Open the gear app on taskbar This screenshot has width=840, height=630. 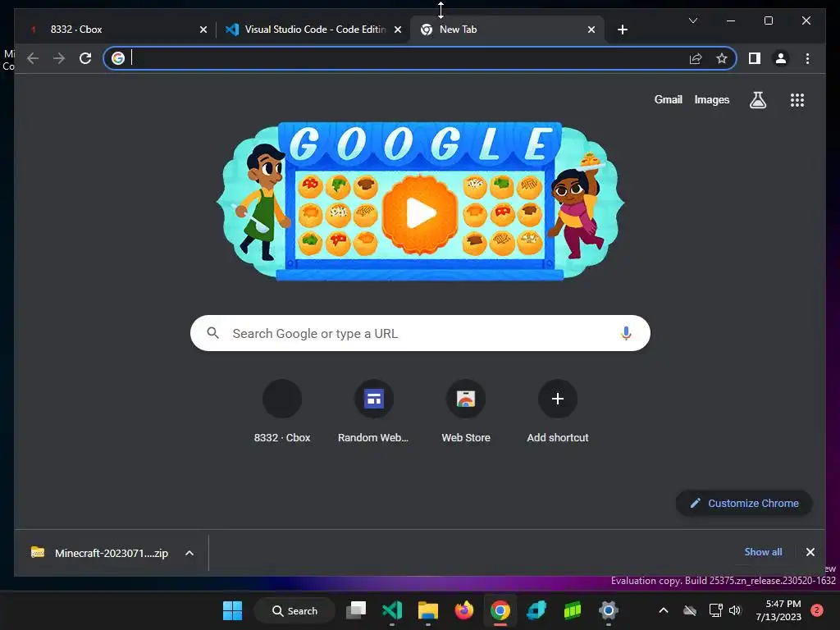(x=609, y=610)
